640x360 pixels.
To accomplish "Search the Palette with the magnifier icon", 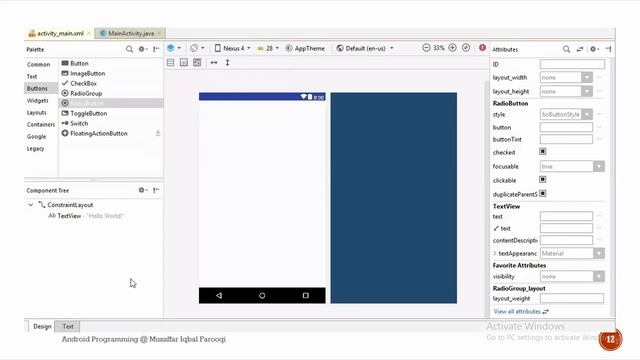I will (x=129, y=49).
